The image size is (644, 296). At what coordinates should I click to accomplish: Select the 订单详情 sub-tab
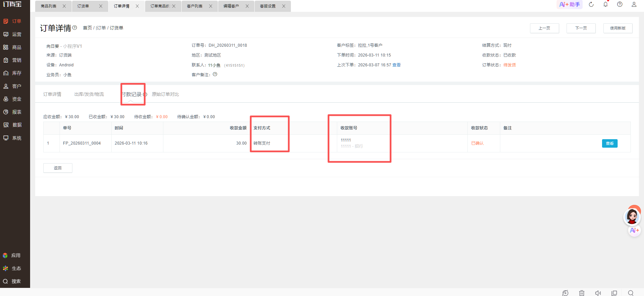click(x=52, y=94)
